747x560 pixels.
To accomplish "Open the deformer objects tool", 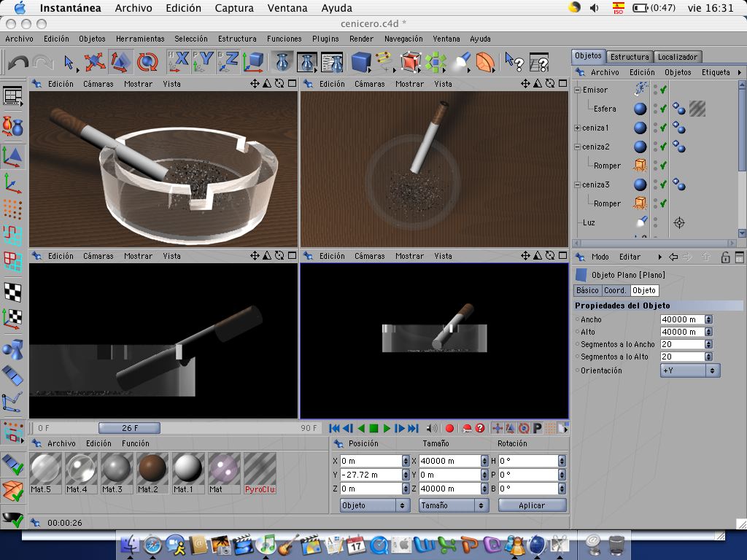I will click(x=485, y=62).
